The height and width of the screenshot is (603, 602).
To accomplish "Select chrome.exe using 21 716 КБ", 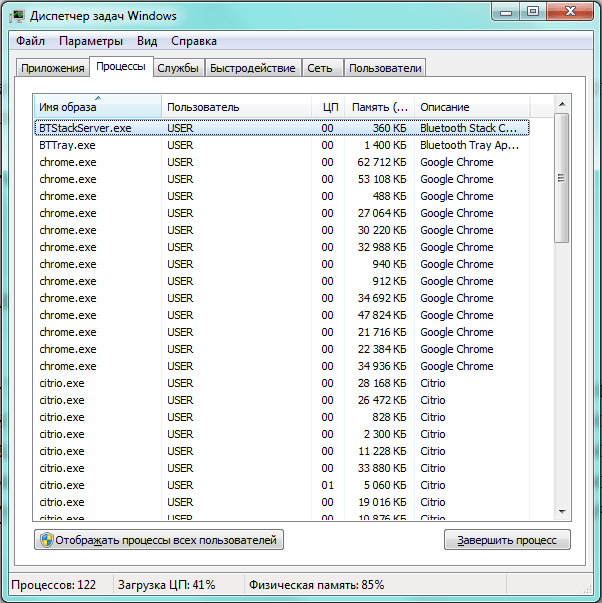I will click(x=282, y=331).
